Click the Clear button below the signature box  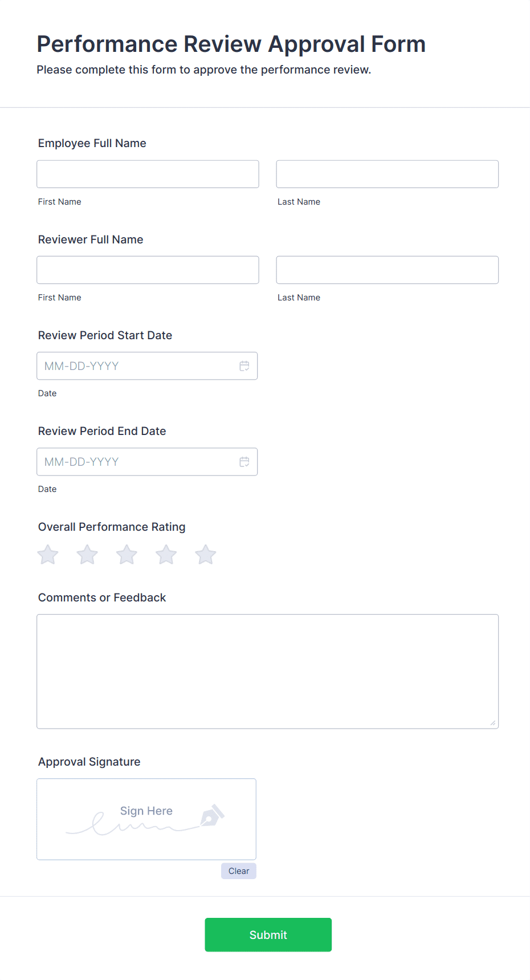click(x=238, y=871)
